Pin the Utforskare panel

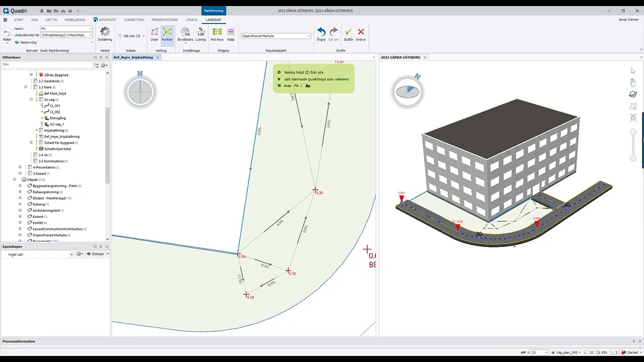pyautogui.click(x=101, y=57)
